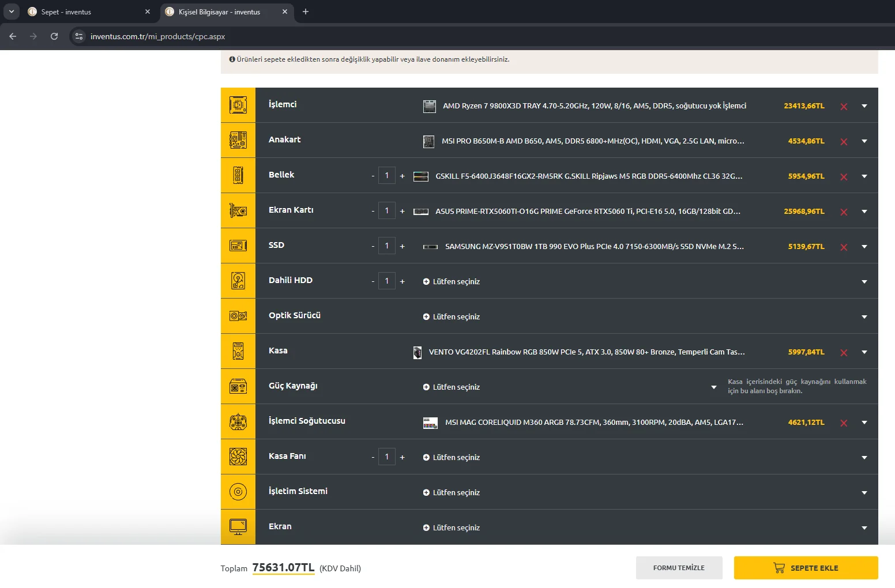Choose a product for Kasa Fanı
Viewport: 895px width, 588px height.
(x=452, y=458)
